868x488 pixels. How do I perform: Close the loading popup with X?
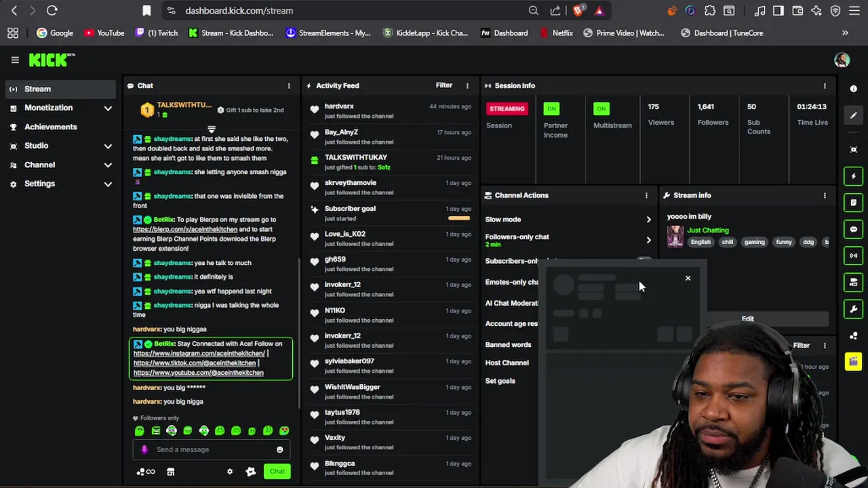[688, 278]
